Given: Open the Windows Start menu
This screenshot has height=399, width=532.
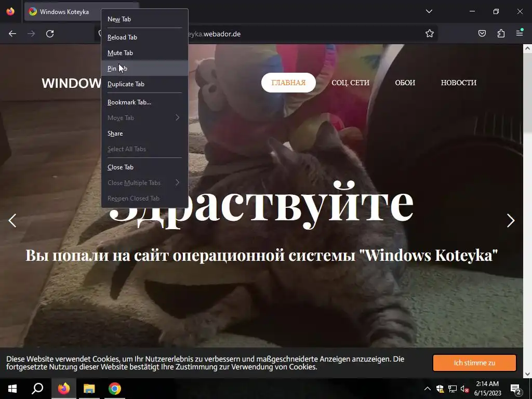Looking at the screenshot, I should pos(12,389).
